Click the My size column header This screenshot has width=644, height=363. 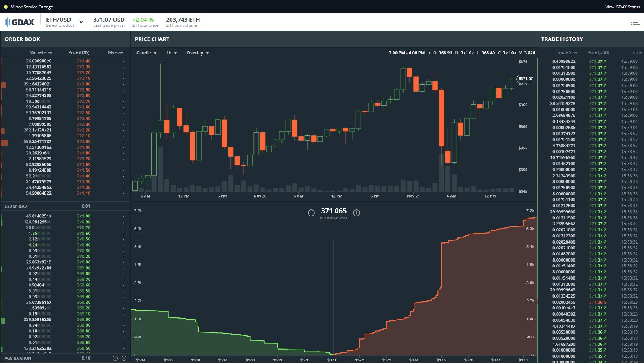coord(115,52)
